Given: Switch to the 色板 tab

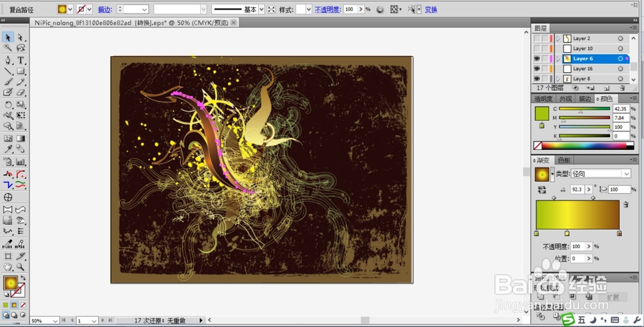Looking at the screenshot, I should [564, 160].
